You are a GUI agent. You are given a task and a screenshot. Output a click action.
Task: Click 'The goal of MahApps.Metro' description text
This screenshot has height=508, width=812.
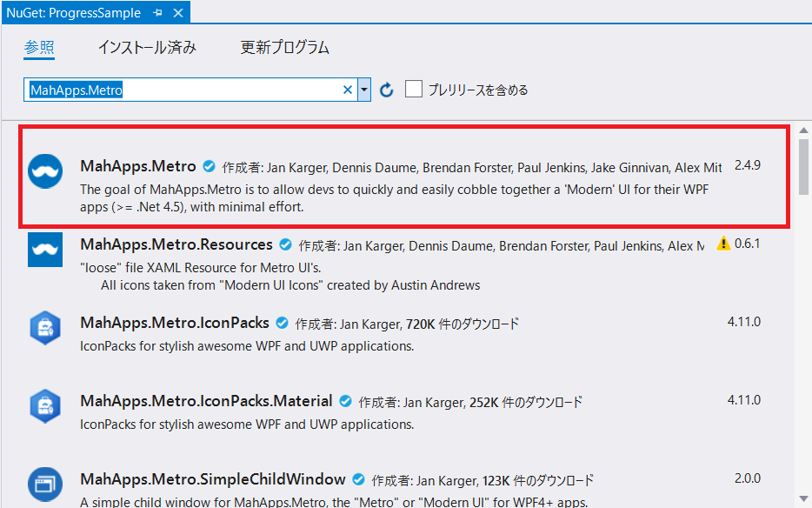pos(394,198)
